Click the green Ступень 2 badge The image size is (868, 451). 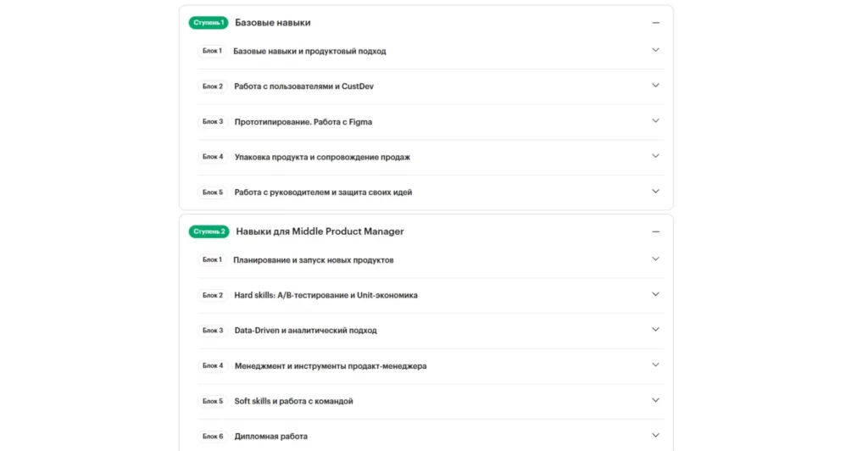[209, 231]
